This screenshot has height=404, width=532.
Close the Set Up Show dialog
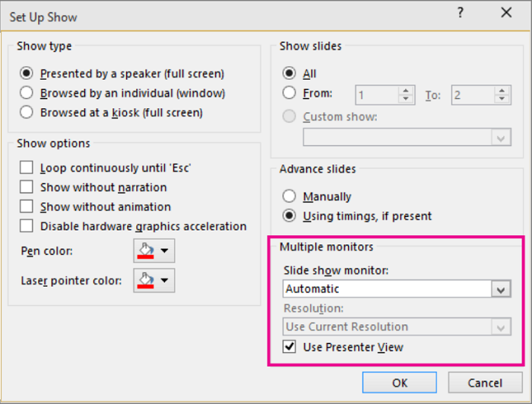click(506, 13)
